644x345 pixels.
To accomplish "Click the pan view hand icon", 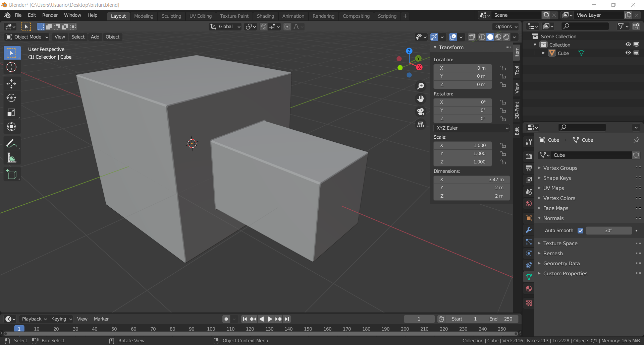I will pos(421,99).
